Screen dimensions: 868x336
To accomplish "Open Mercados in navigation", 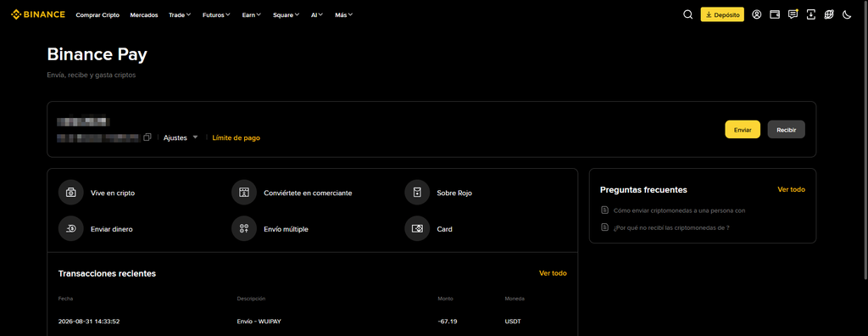I will 144,15.
